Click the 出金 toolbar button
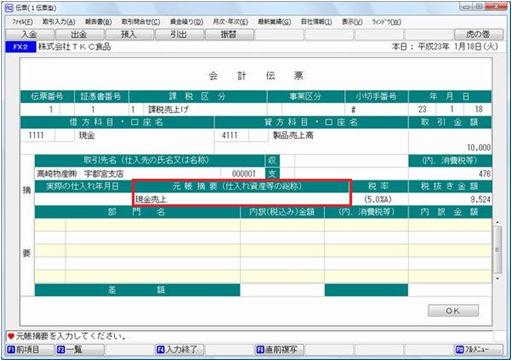The image size is (512, 361). coord(79,34)
